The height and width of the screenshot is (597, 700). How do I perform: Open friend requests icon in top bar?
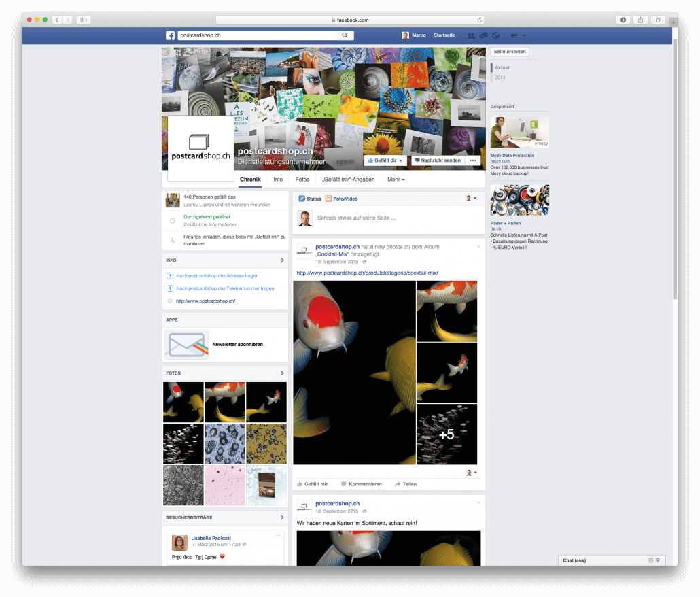tap(471, 36)
